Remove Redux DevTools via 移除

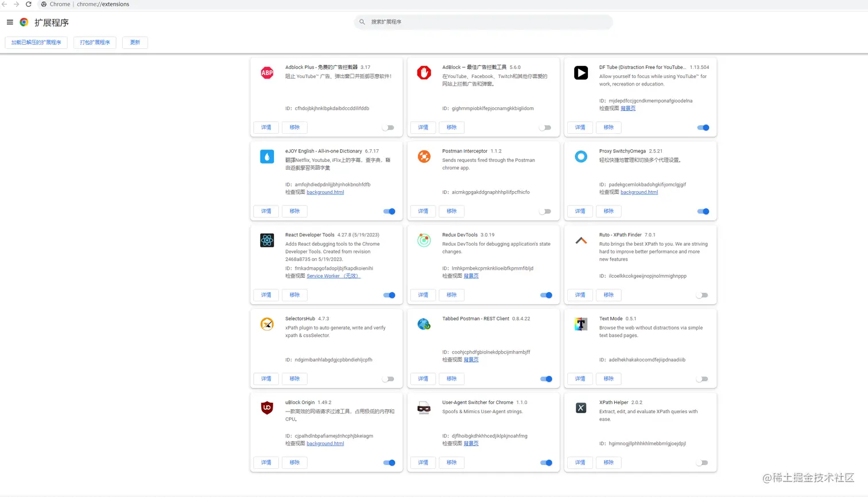(x=452, y=295)
